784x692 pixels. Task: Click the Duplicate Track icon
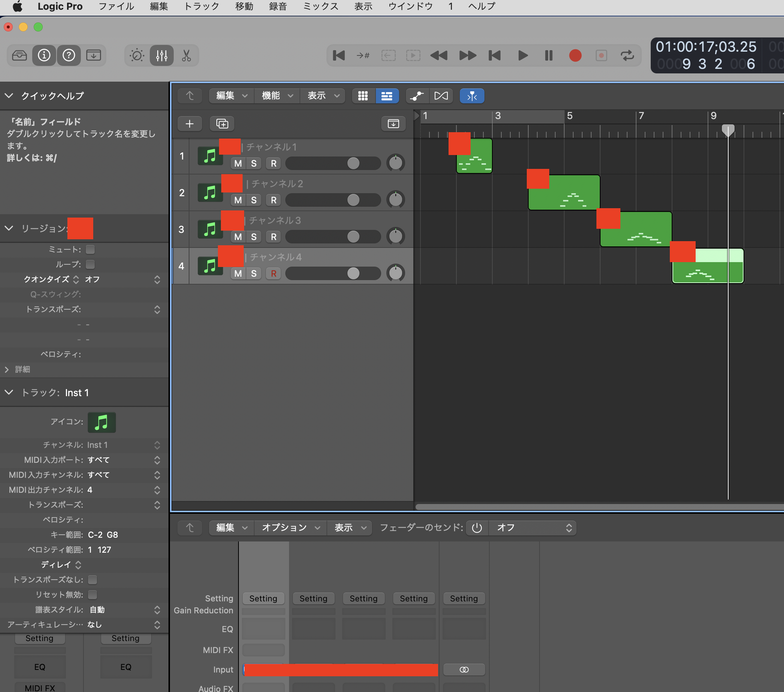click(x=222, y=124)
